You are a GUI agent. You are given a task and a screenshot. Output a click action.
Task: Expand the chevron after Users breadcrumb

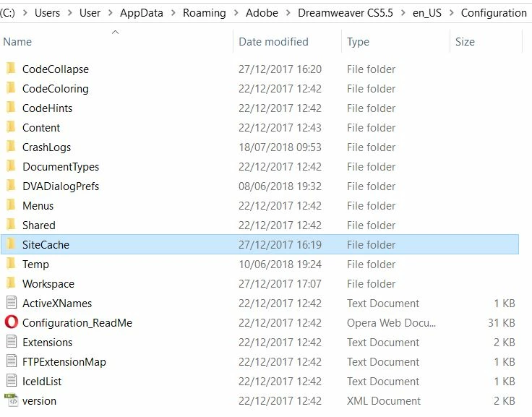click(70, 13)
